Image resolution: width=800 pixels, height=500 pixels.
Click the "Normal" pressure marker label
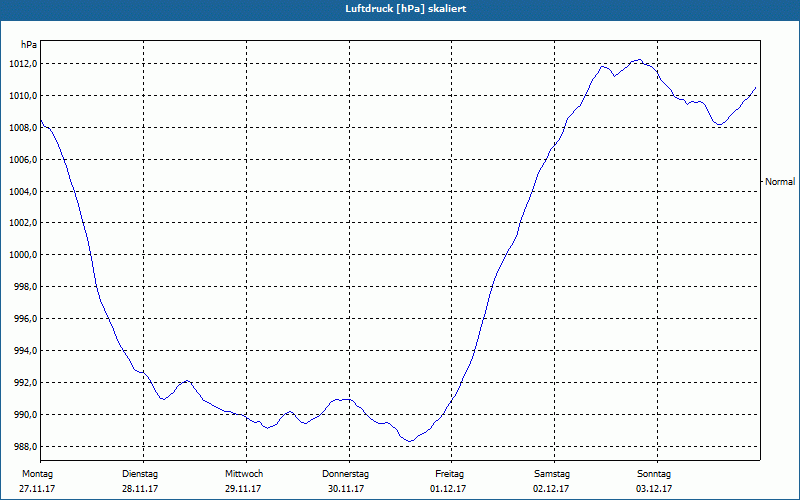780,182
